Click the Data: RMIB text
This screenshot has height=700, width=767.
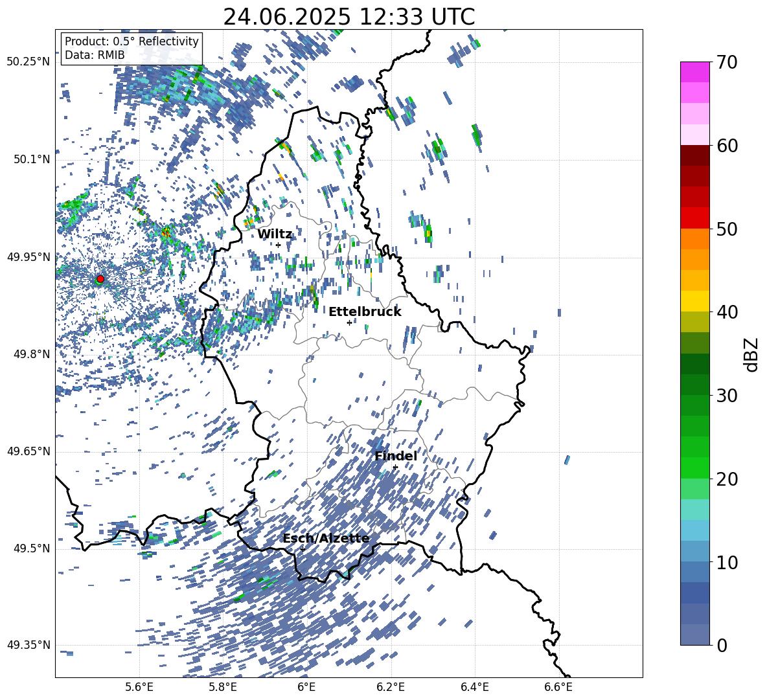[95, 55]
